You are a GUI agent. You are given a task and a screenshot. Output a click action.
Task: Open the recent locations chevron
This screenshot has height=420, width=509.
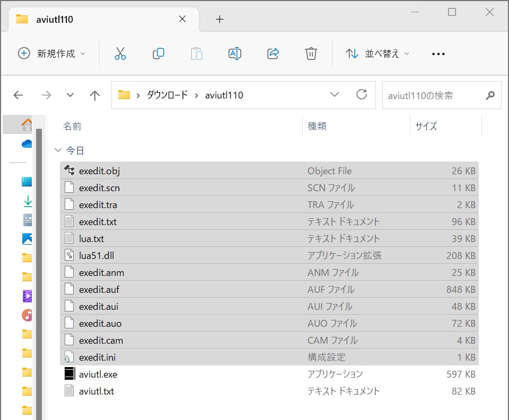[70, 95]
